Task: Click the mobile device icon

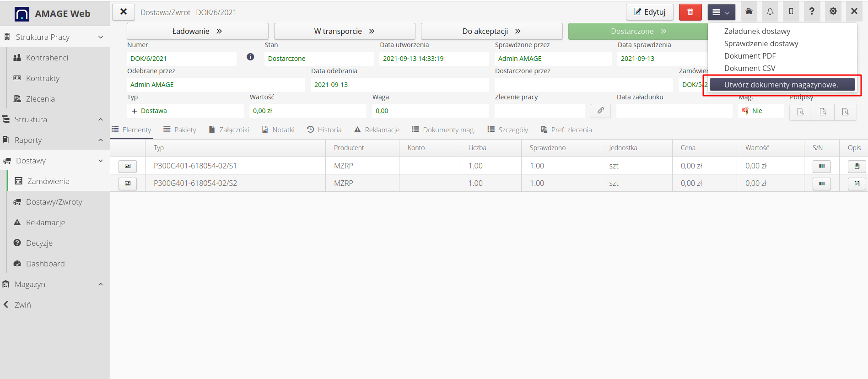Action: [x=791, y=12]
